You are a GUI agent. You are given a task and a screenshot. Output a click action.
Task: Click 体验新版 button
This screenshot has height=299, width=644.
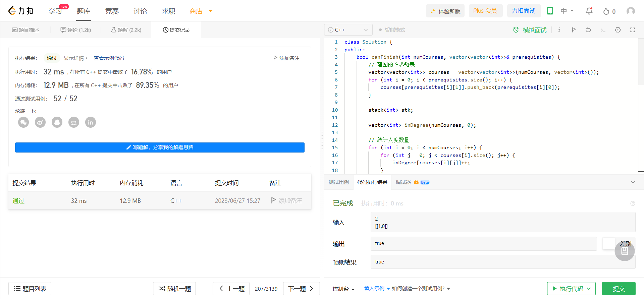[445, 11]
